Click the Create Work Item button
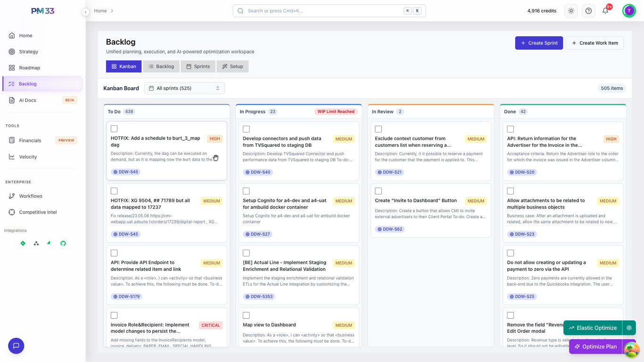 coord(595,42)
